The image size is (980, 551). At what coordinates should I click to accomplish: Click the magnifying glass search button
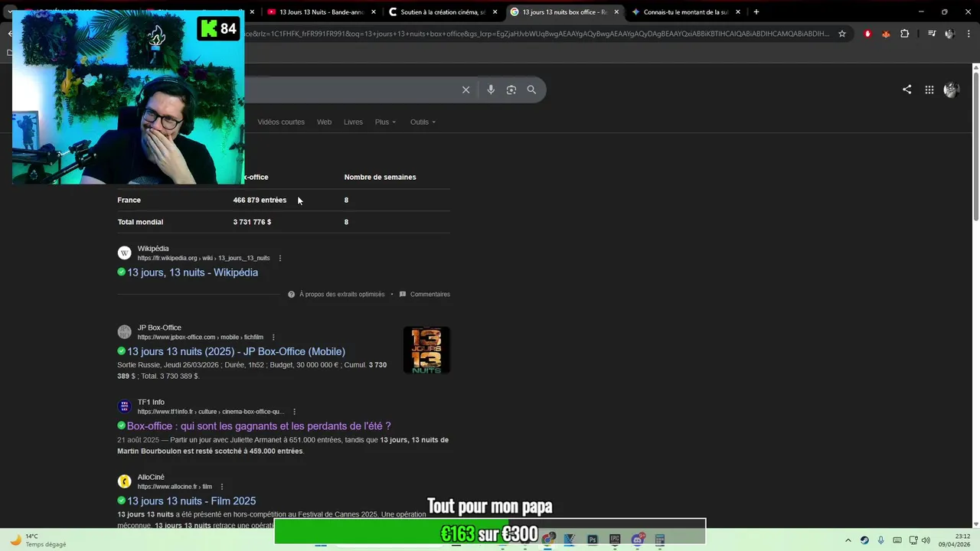pyautogui.click(x=531, y=90)
